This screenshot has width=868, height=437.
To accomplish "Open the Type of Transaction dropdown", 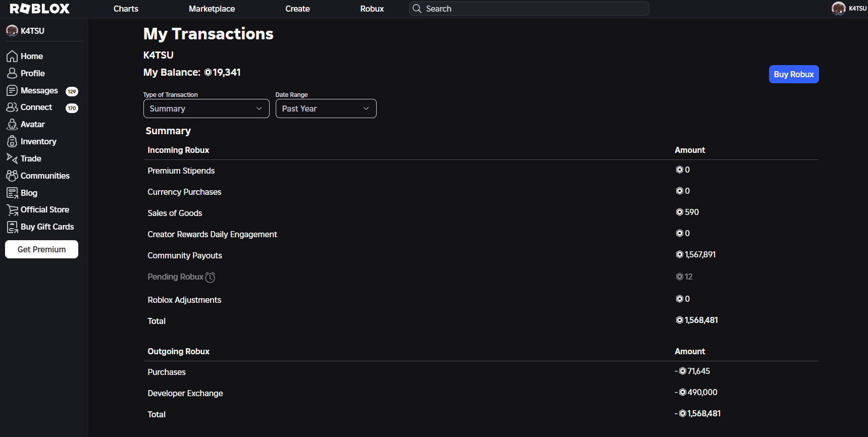I will [x=206, y=108].
